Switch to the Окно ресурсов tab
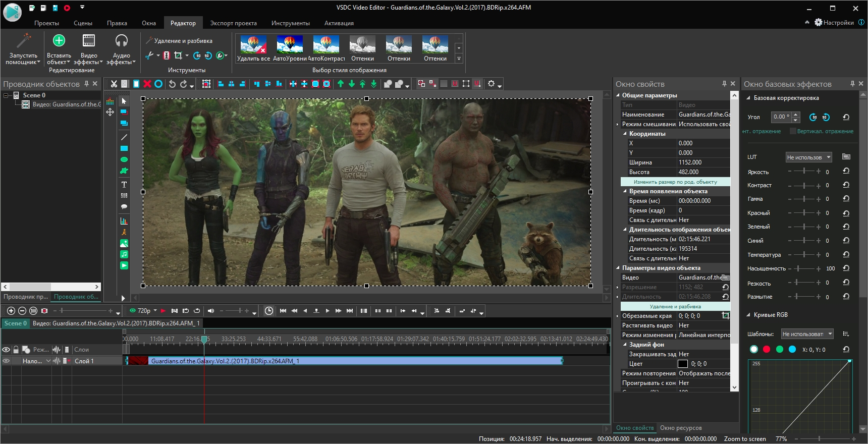Viewport: 868px width, 444px height. tap(680, 428)
